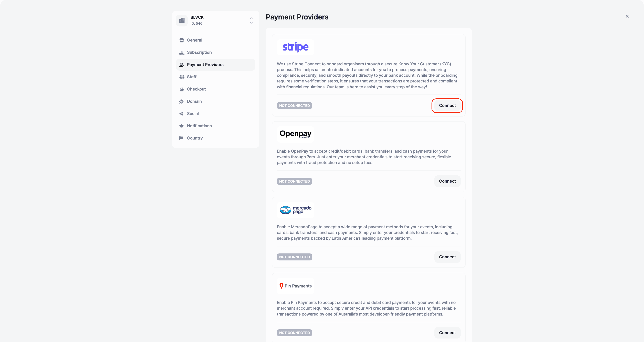Click the Domain globe icon

pos(182,101)
